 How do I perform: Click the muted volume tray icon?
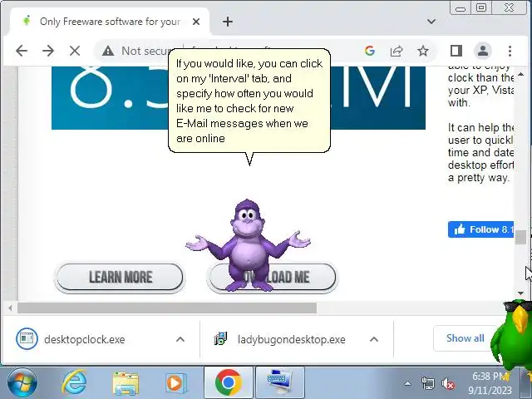[x=448, y=384]
